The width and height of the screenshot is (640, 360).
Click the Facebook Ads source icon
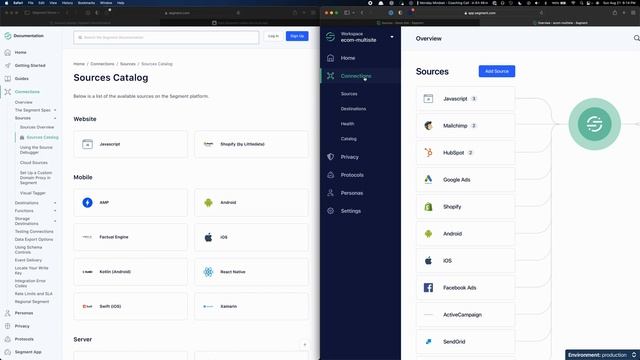(x=428, y=287)
